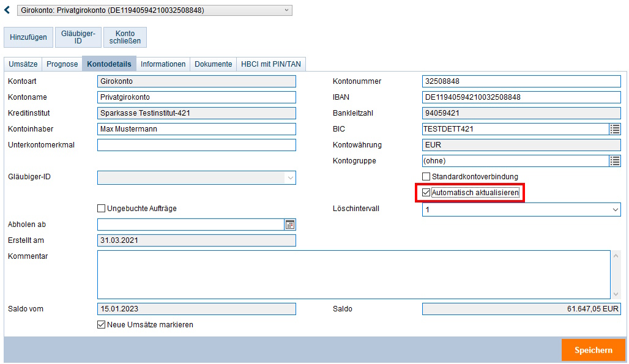The image size is (629, 364).
Task: Focus the Unterkontomerkmal input field
Action: coord(196,145)
